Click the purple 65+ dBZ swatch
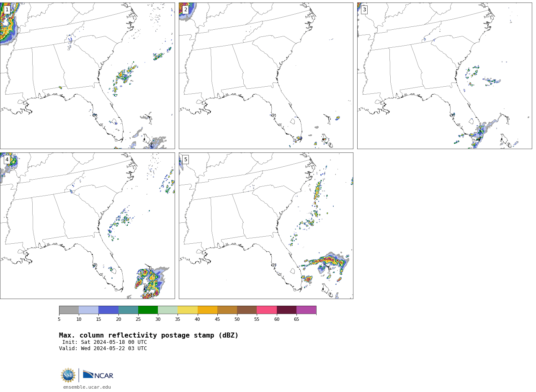The height and width of the screenshot is (392, 536). (x=306, y=310)
